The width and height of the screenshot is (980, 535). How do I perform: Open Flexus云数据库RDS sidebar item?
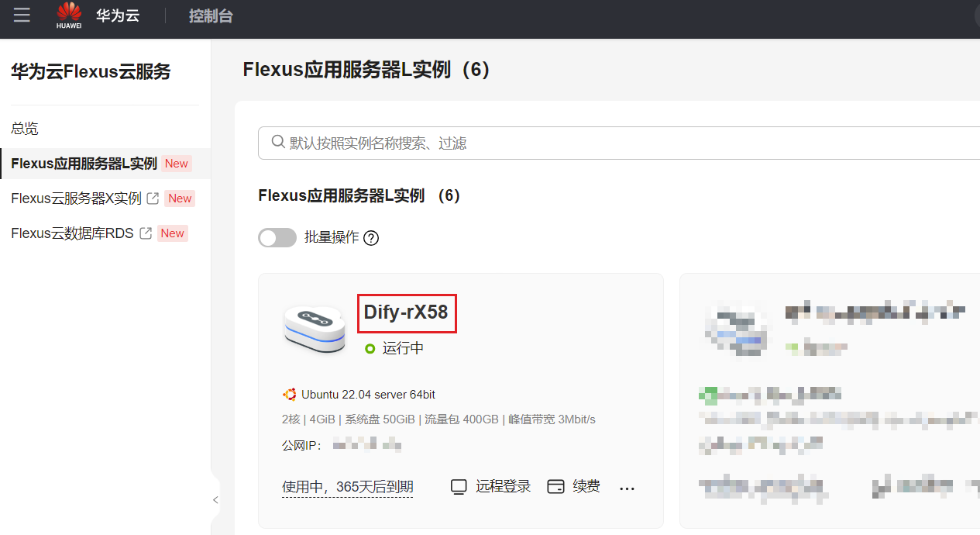pyautogui.click(x=72, y=233)
